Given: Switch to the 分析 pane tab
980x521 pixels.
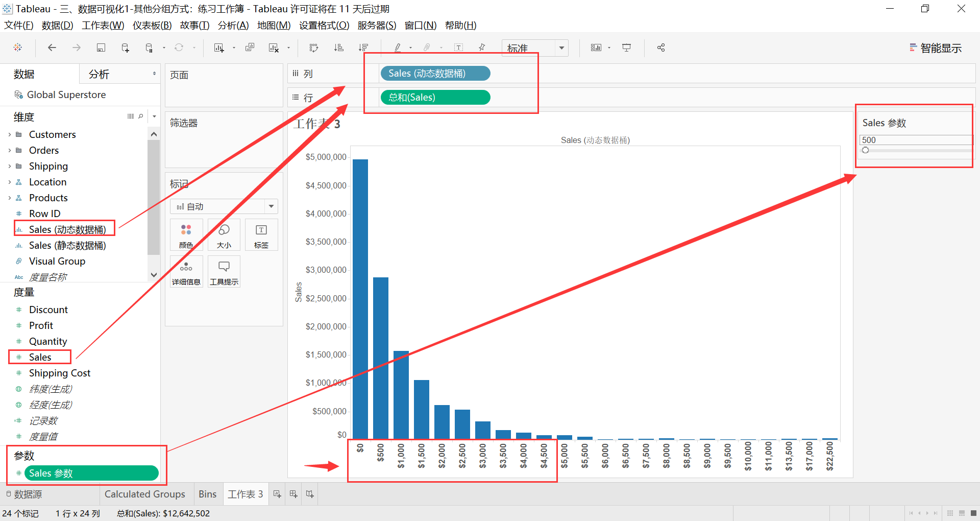Looking at the screenshot, I should [x=99, y=74].
